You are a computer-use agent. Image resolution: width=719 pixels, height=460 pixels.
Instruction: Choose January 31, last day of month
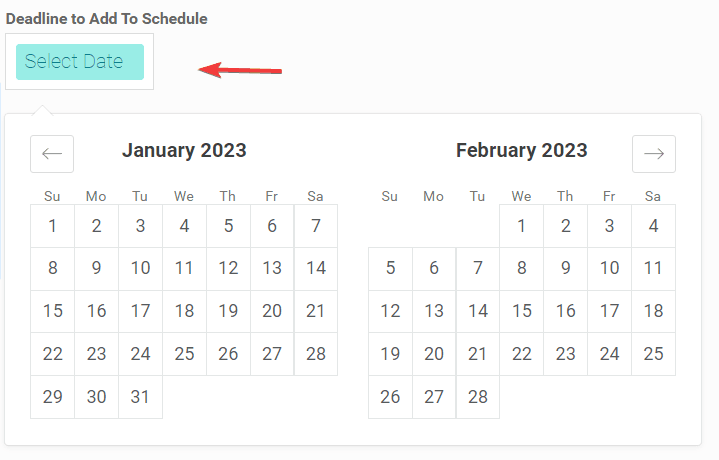click(x=140, y=397)
